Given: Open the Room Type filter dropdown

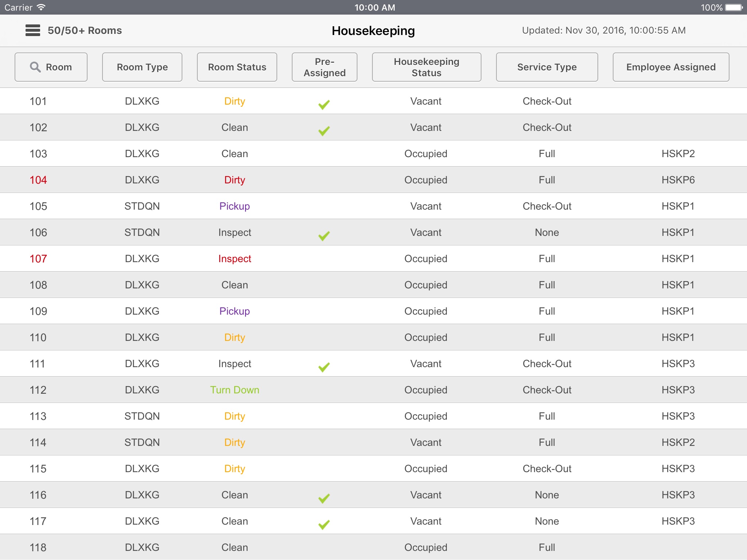Looking at the screenshot, I should tap(142, 66).
